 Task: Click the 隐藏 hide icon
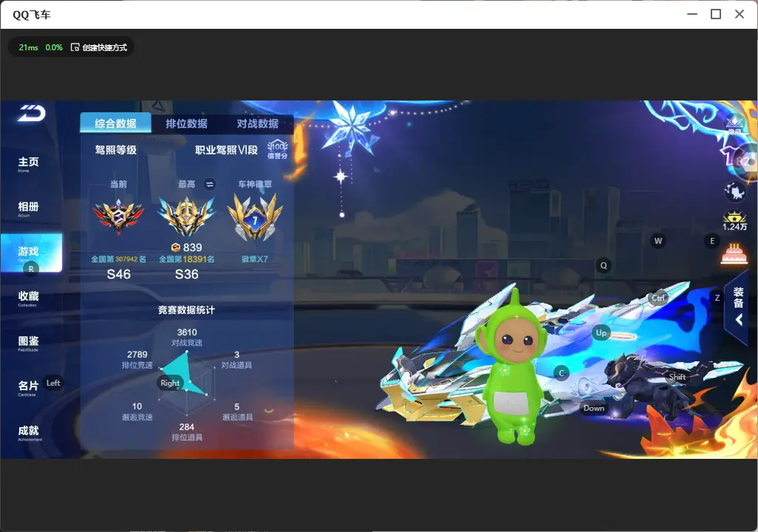(735, 126)
